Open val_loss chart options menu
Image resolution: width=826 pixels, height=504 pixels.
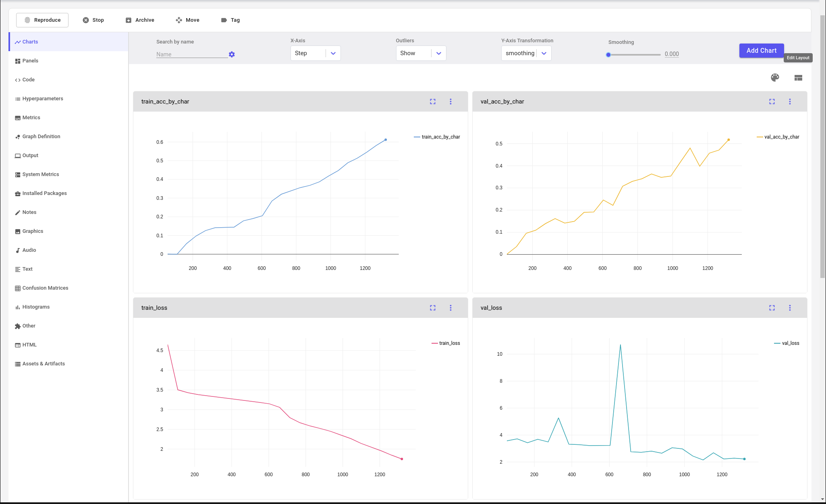point(790,308)
